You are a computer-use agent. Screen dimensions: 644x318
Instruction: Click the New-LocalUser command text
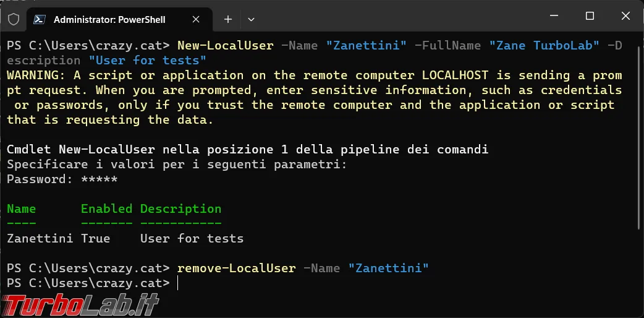pyautogui.click(x=225, y=45)
